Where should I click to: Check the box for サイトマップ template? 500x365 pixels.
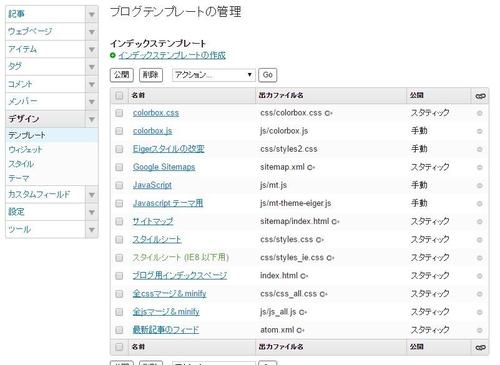click(x=119, y=221)
